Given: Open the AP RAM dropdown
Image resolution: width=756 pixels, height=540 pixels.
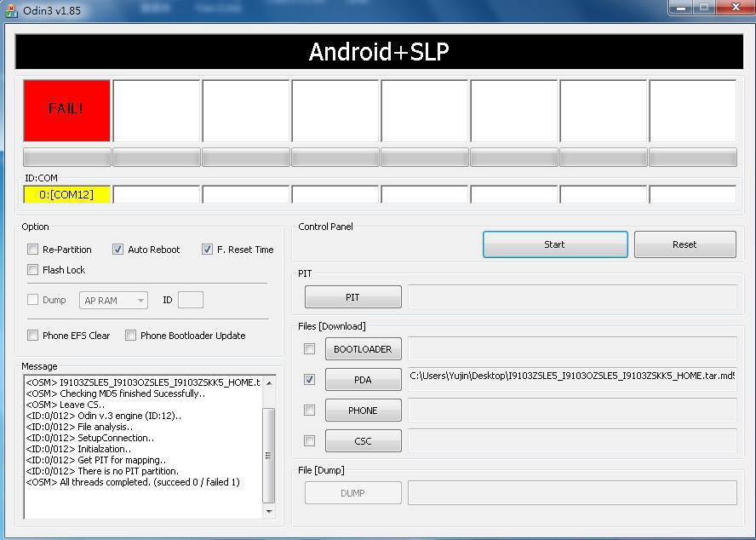Looking at the screenshot, I should pyautogui.click(x=114, y=300).
